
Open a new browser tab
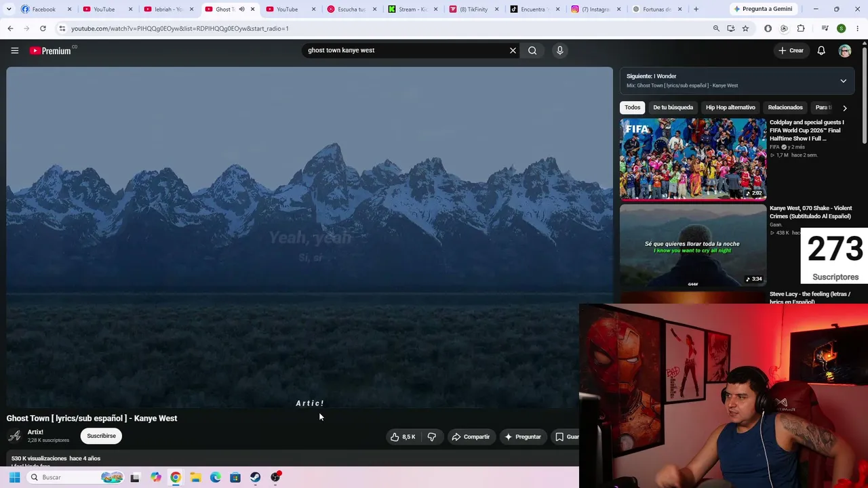click(x=696, y=9)
